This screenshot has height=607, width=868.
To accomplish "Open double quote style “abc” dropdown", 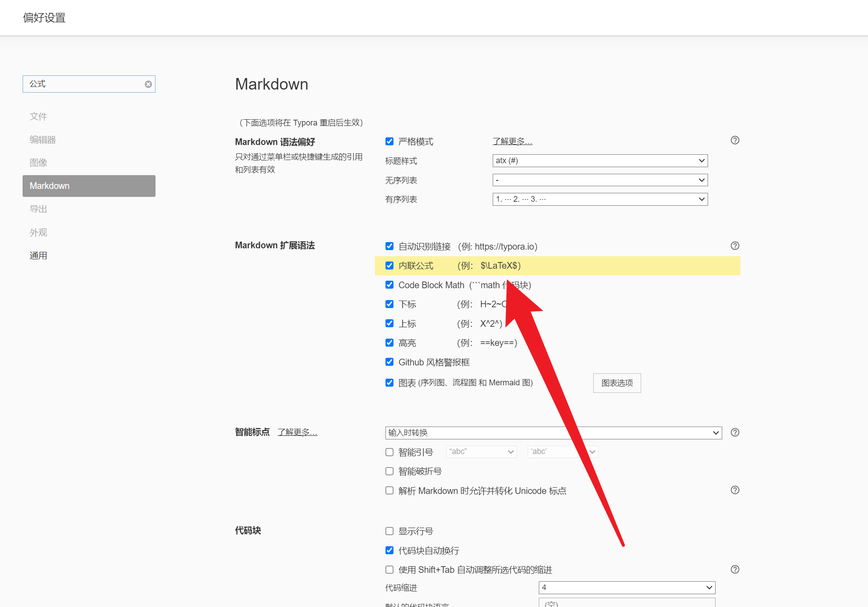I will coord(482,452).
